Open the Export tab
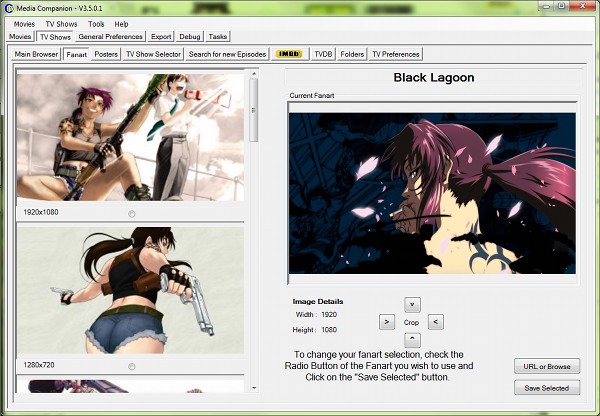Viewport: 600px width, 416px height. [161, 37]
